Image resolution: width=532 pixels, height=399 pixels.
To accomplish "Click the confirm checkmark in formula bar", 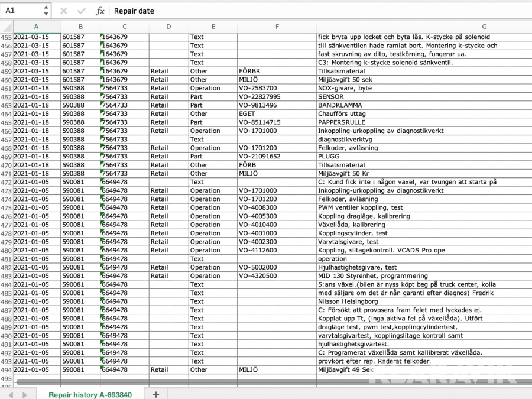I will pyautogui.click(x=82, y=11).
